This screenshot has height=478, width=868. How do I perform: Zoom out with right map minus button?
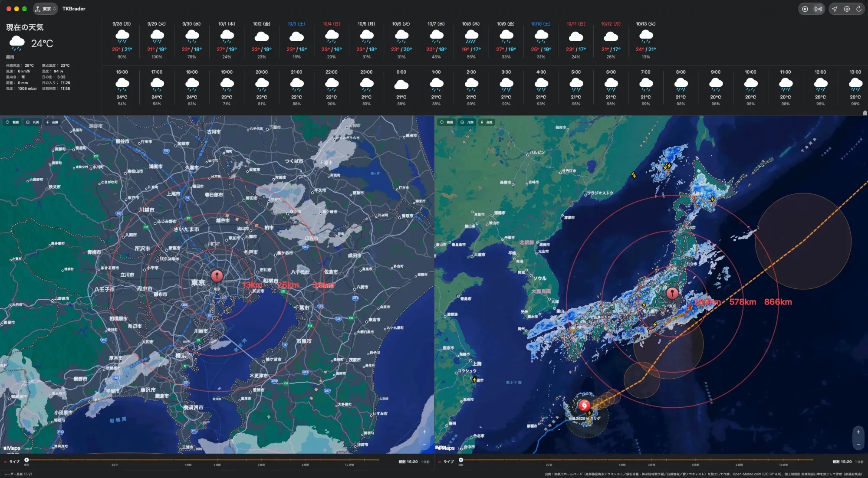click(x=858, y=444)
